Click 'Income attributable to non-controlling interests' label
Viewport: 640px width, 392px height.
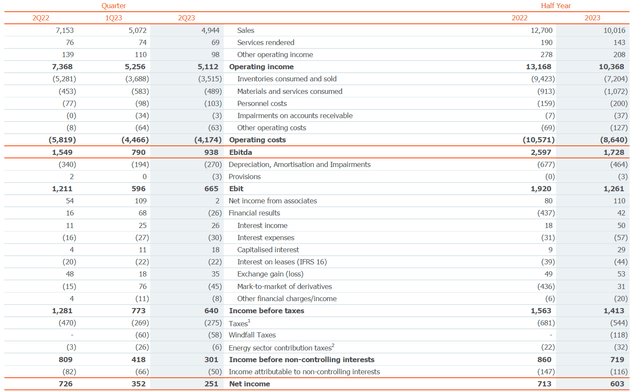pos(304,372)
